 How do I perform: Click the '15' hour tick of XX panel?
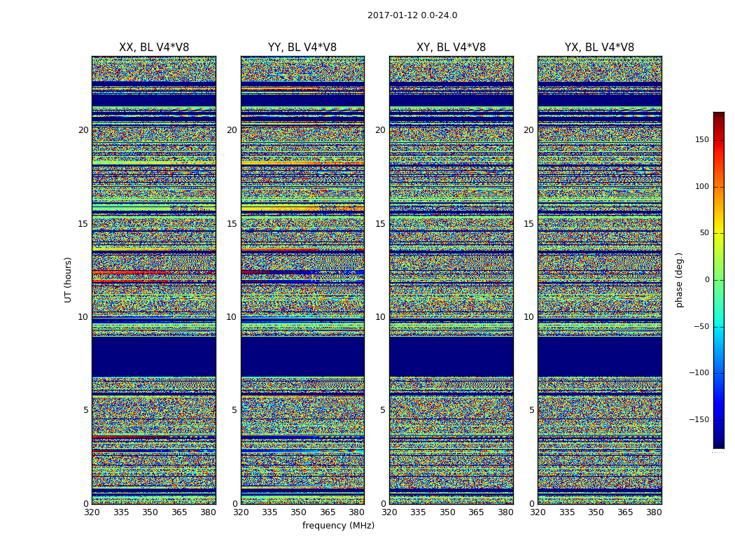coord(83,224)
